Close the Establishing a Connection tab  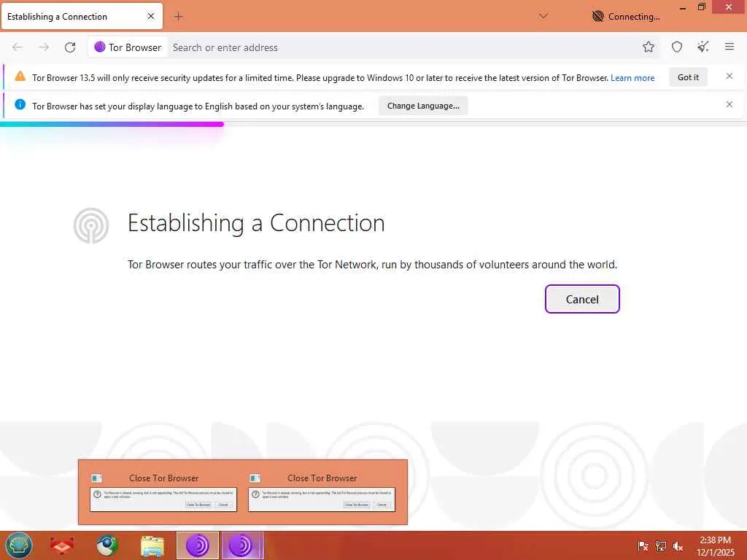(150, 16)
